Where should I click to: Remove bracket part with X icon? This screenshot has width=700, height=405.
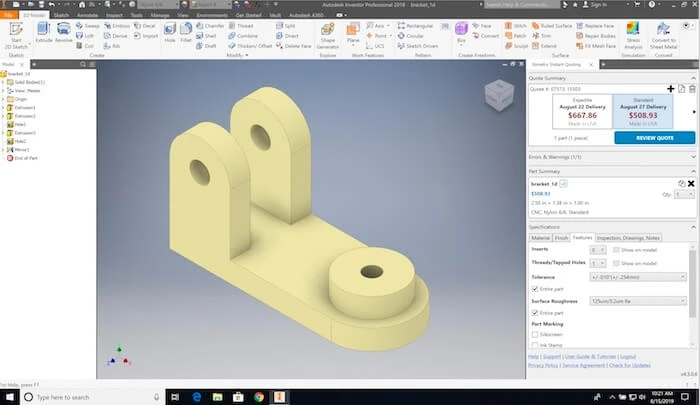tap(691, 184)
